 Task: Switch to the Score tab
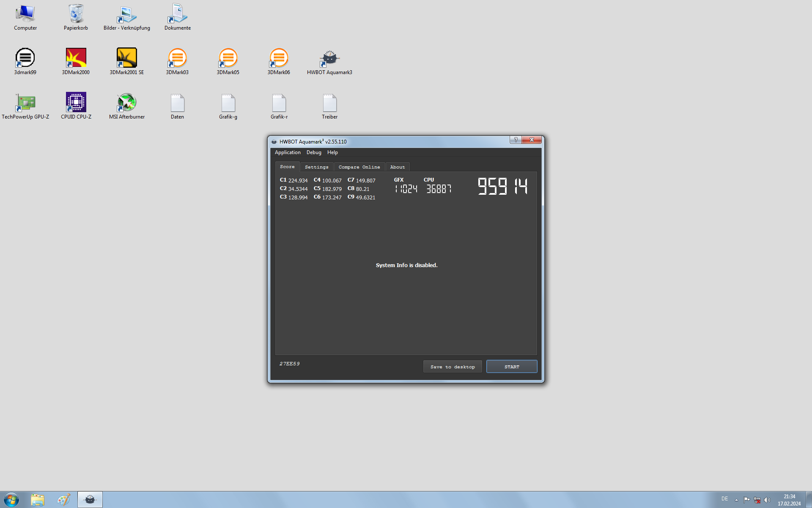pos(287,167)
